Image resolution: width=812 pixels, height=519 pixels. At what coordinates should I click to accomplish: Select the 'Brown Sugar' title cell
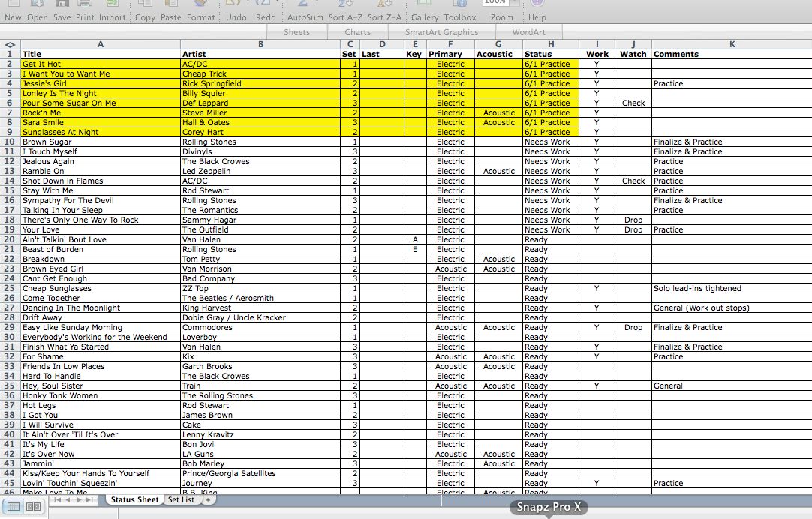[101, 142]
